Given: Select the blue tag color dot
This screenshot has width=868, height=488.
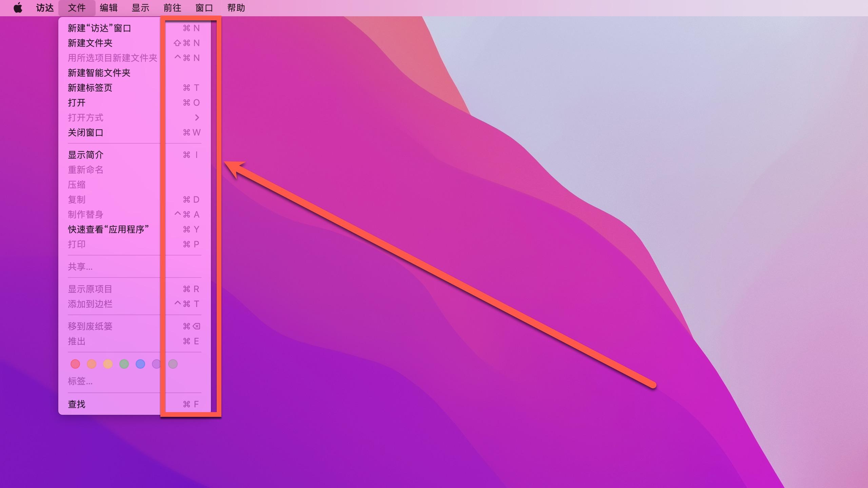Looking at the screenshot, I should 140,364.
